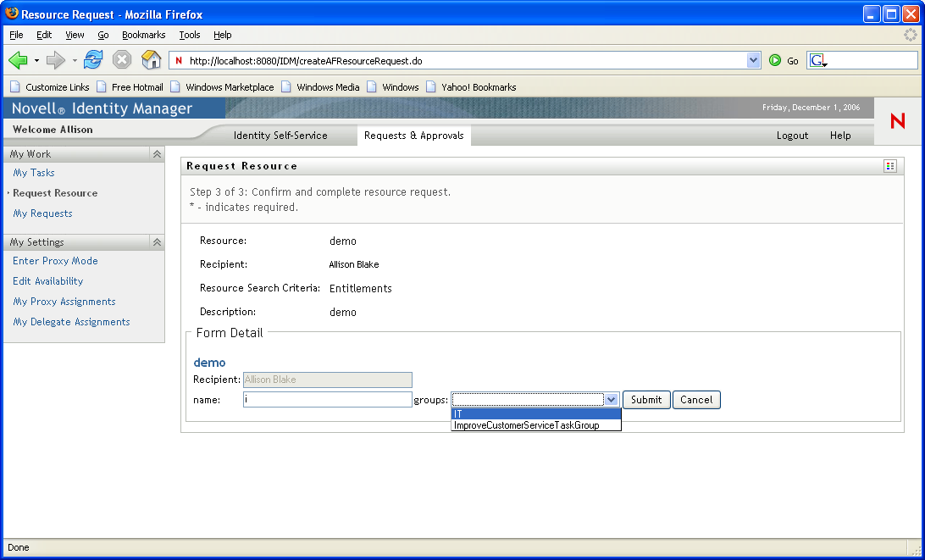This screenshot has height=560, width=925.
Task: Select IT from the groups list
Action: [536, 413]
